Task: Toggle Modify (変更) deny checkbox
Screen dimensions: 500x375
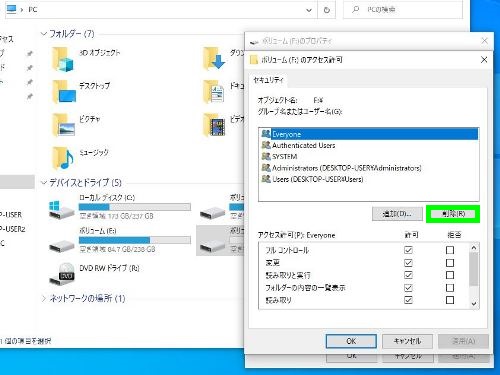Action: (450, 263)
